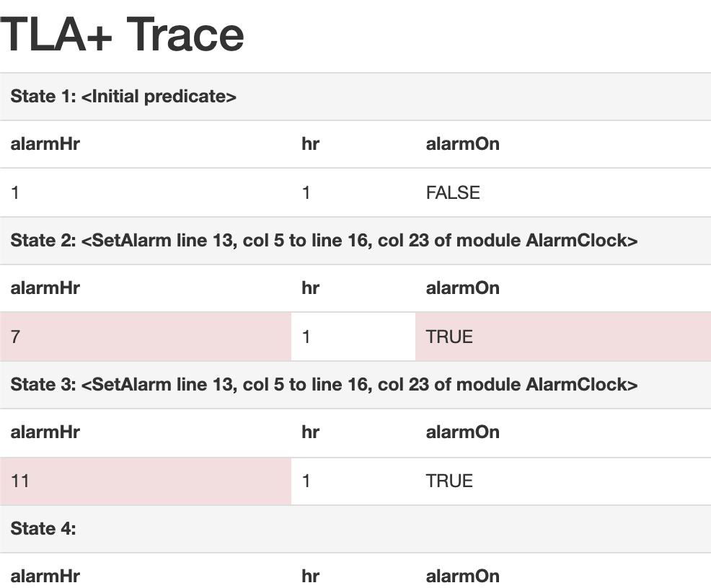Select alarmHr value 1 in State 1

click(x=15, y=193)
